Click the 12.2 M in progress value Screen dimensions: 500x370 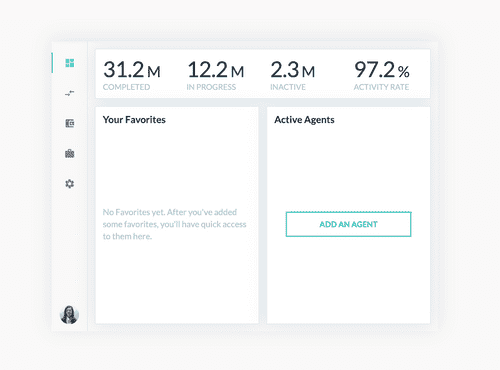pos(216,70)
